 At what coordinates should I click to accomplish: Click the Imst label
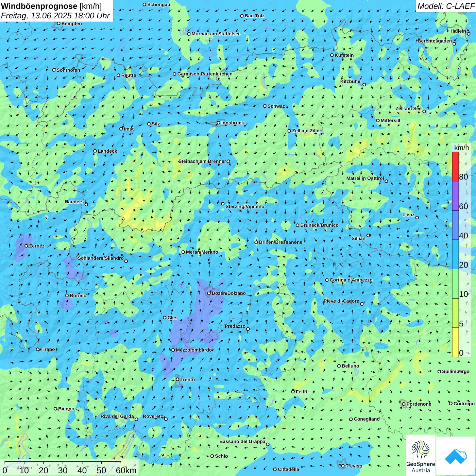point(129,129)
